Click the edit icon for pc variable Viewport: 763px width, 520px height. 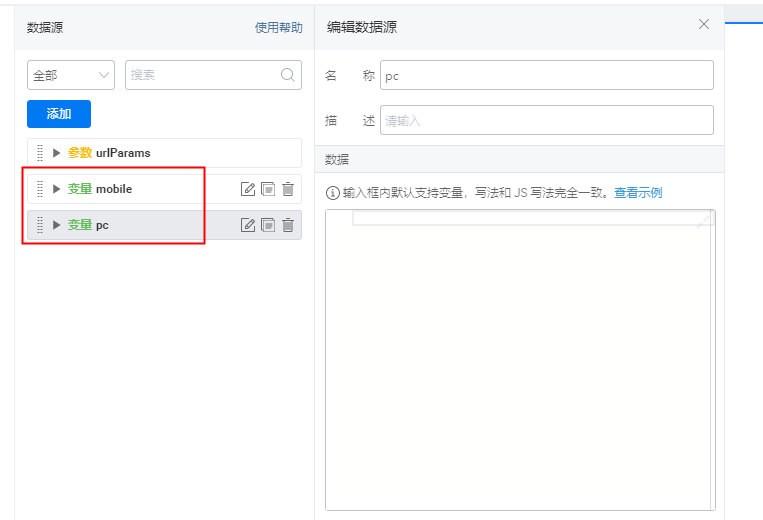pos(248,225)
